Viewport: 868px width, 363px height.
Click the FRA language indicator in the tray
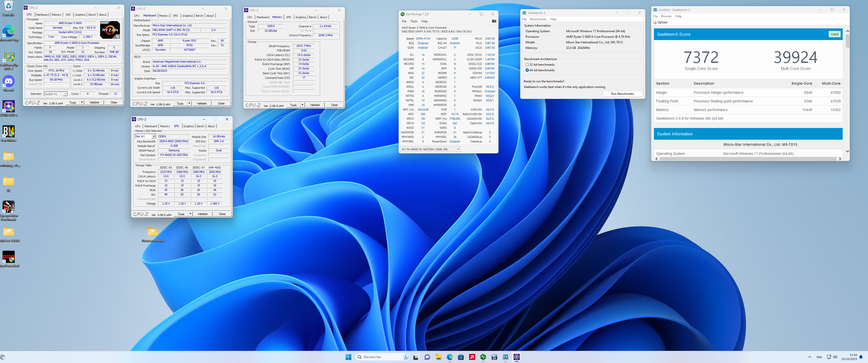(819, 357)
